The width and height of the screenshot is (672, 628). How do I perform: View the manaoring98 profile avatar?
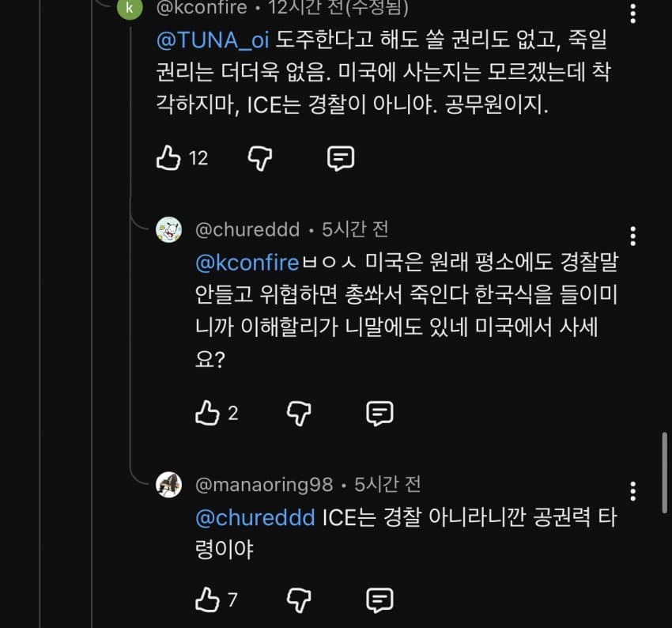tap(168, 484)
